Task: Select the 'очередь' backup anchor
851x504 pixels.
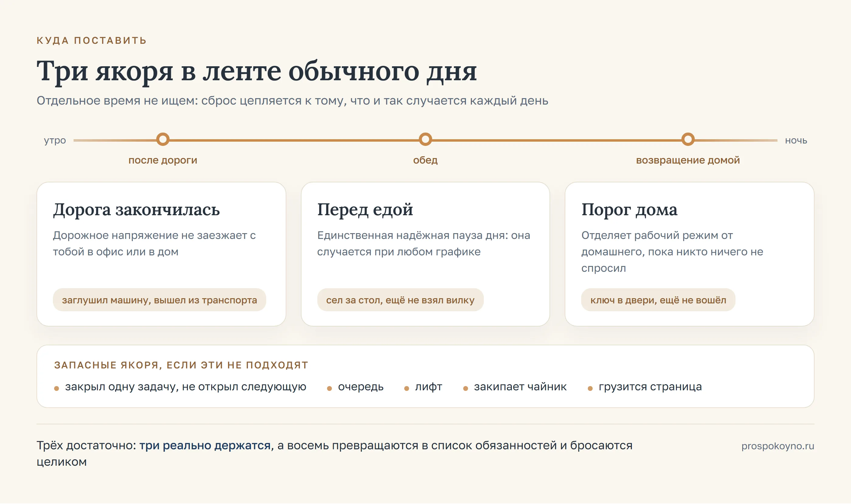Action: pyautogui.click(x=361, y=387)
